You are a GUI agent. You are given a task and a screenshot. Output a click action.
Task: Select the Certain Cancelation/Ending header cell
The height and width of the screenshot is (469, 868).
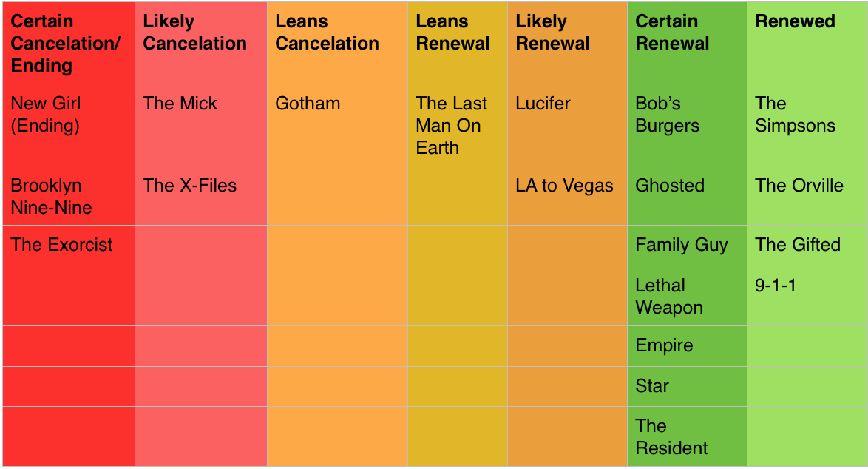click(69, 43)
